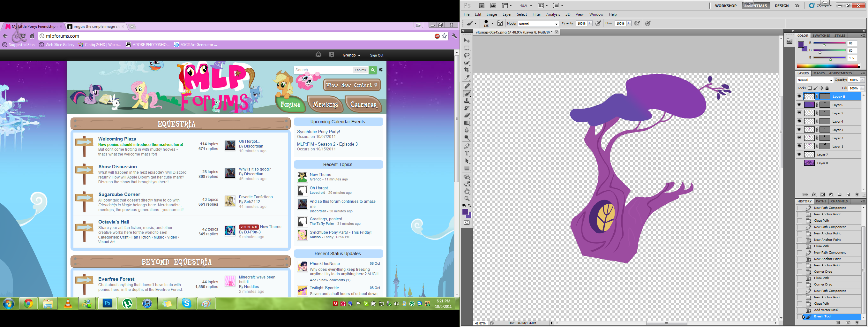This screenshot has height=327, width=868.
Task: Switch to the Swatches tab
Action: (821, 36)
